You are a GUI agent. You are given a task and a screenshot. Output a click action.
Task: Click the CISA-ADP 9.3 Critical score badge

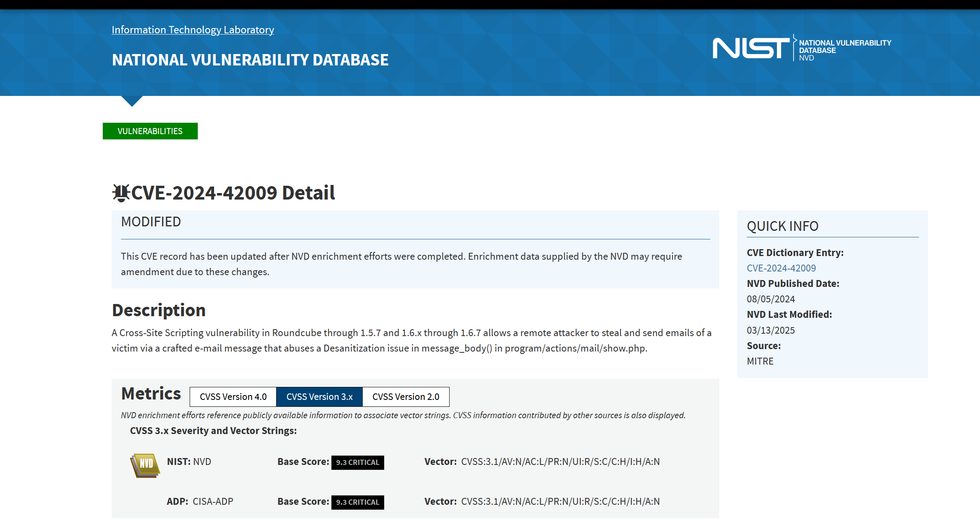pyautogui.click(x=357, y=502)
